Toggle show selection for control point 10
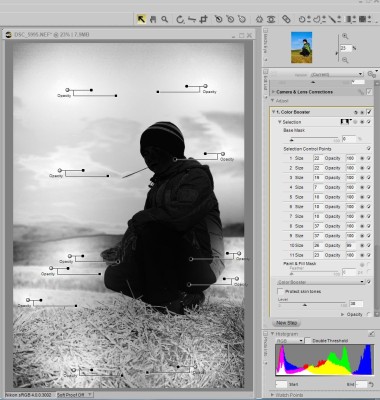Viewport: 380px width, 400px height. (362, 245)
